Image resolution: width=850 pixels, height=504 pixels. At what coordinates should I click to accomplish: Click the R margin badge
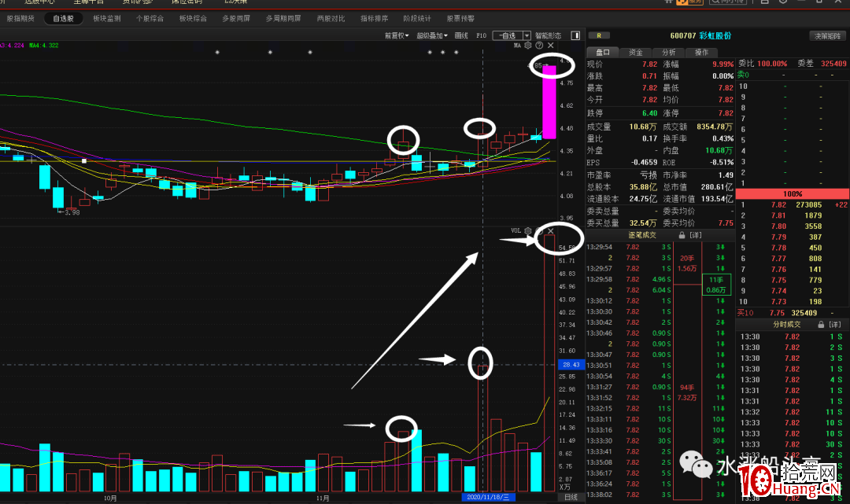click(598, 35)
